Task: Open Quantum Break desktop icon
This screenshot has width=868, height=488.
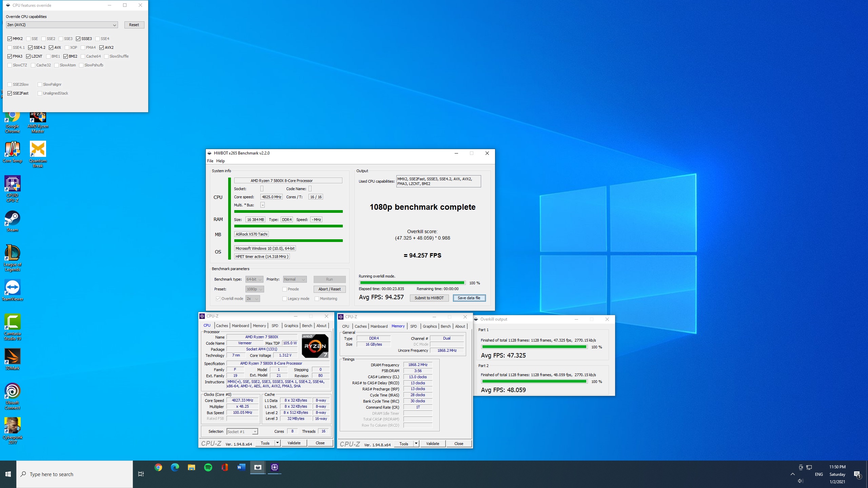Action: coord(38,155)
